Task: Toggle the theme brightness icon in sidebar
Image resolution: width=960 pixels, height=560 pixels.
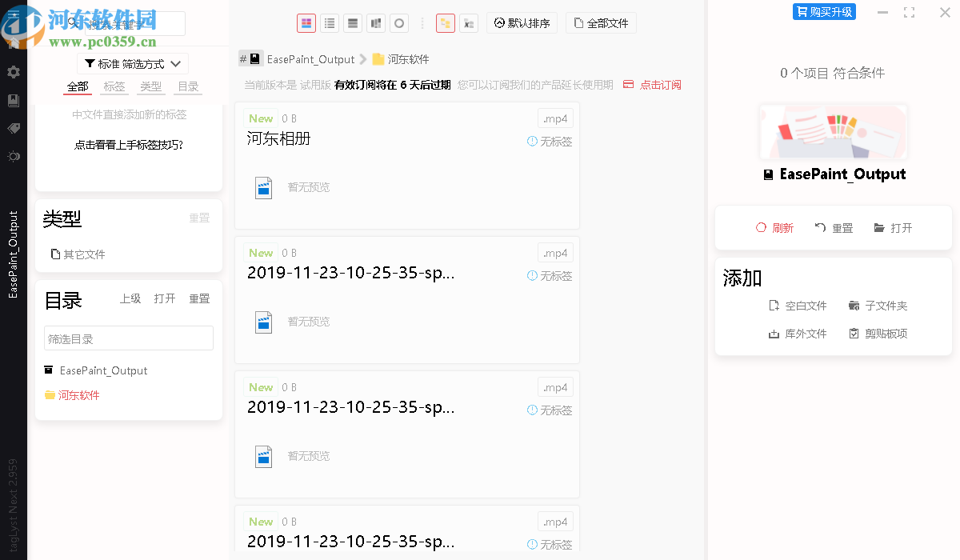Action: coord(13,156)
